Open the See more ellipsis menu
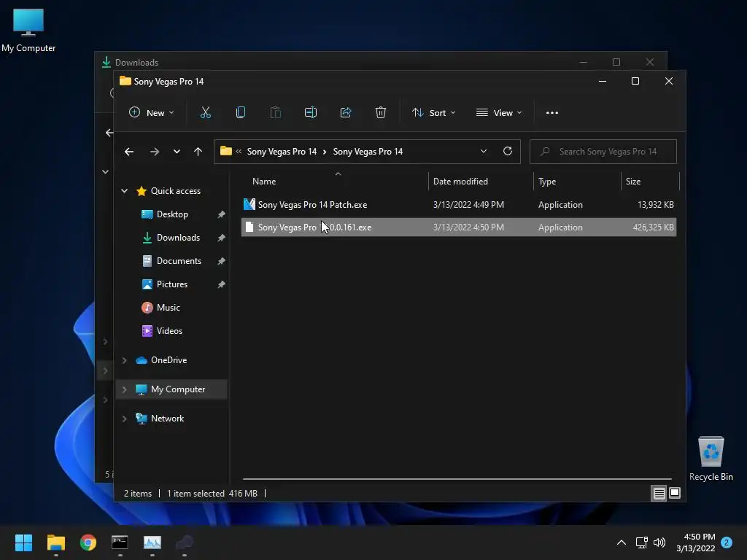 tap(551, 113)
